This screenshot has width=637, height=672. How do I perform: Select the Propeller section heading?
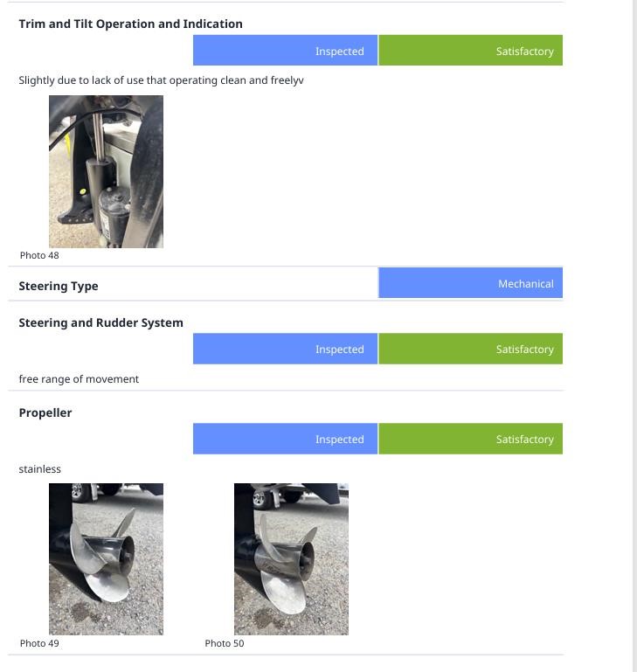pyautogui.click(x=45, y=412)
